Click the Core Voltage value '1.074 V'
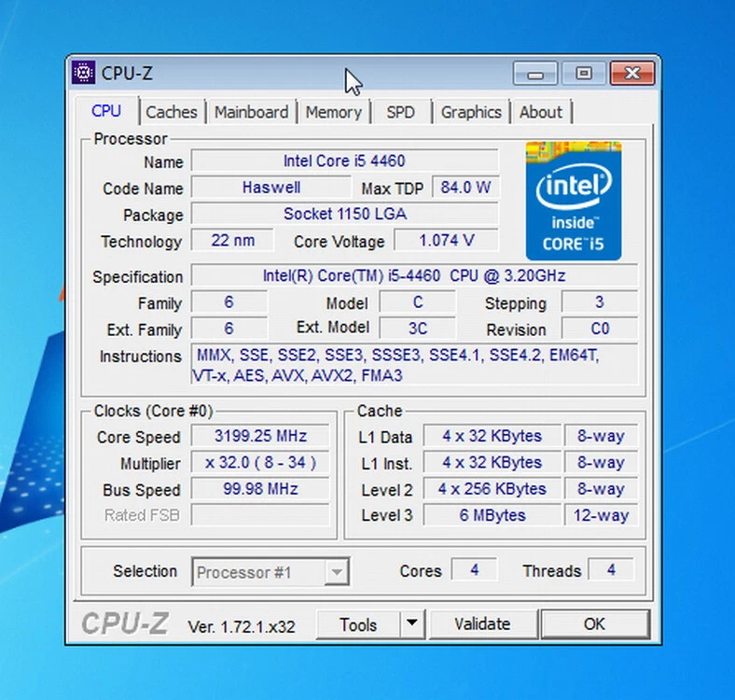The height and width of the screenshot is (700, 735). coord(446,241)
